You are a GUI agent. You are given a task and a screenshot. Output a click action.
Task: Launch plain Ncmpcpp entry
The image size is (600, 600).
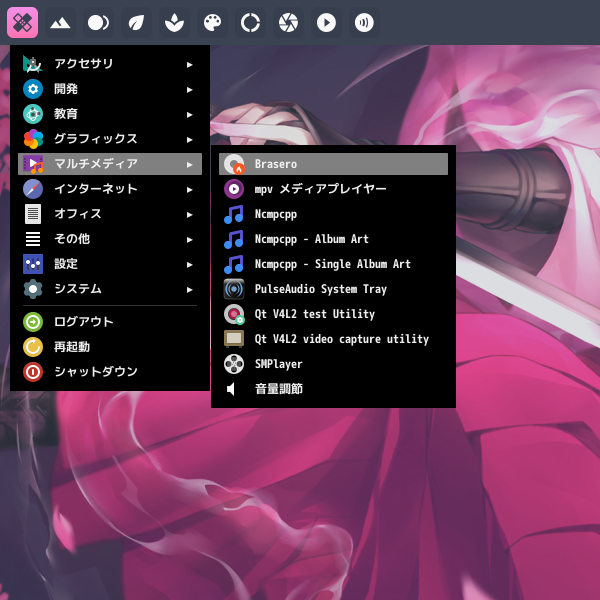click(333, 214)
